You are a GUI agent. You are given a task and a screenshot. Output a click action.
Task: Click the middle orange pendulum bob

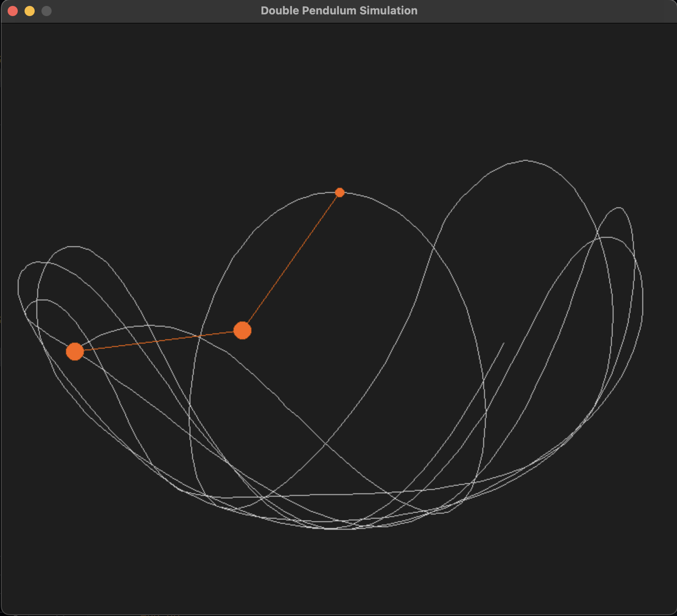(242, 330)
